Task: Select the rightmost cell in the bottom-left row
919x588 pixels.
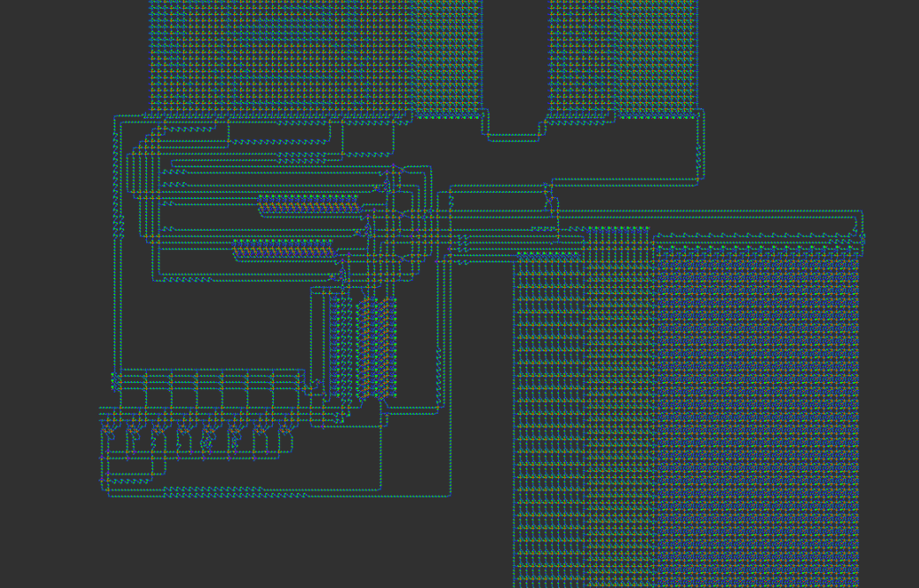Action: click(284, 440)
